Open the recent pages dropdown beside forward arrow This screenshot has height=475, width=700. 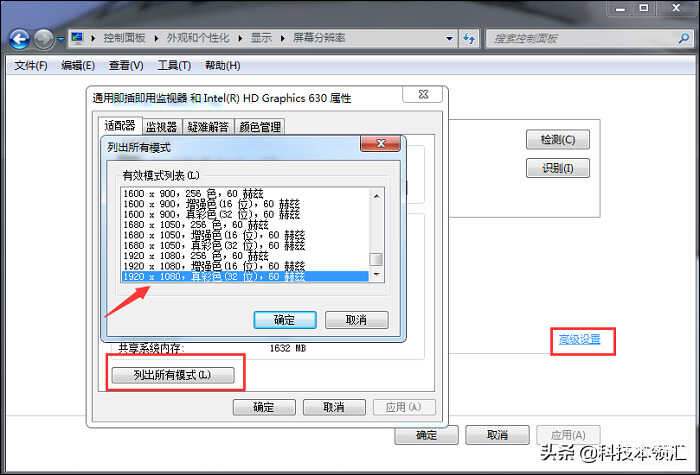tap(61, 39)
